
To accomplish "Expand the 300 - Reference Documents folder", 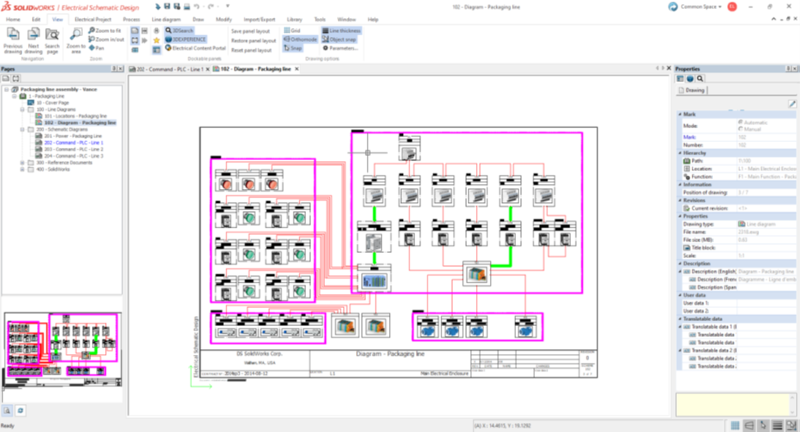I will (x=22, y=163).
